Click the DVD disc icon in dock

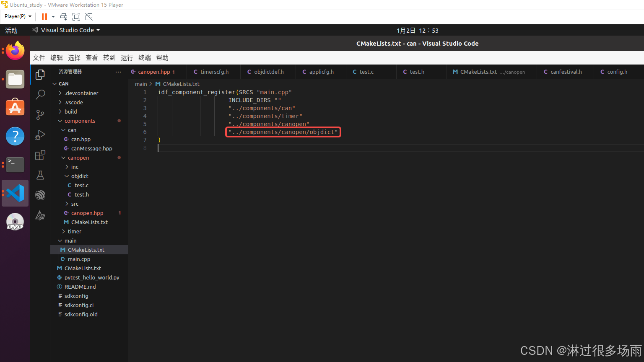tap(15, 222)
